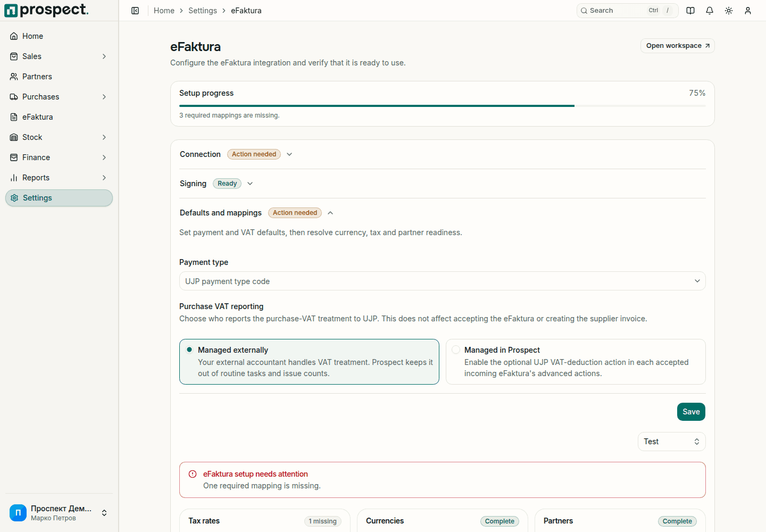Click the Setup progress bar

pyautogui.click(x=443, y=106)
